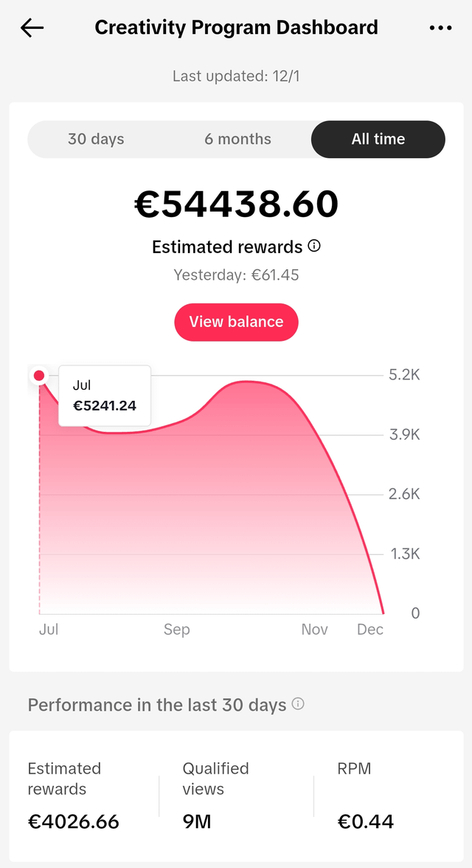The image size is (472, 868).
Task: Tap info icon beside Estimated rewards
Action: [x=314, y=246]
